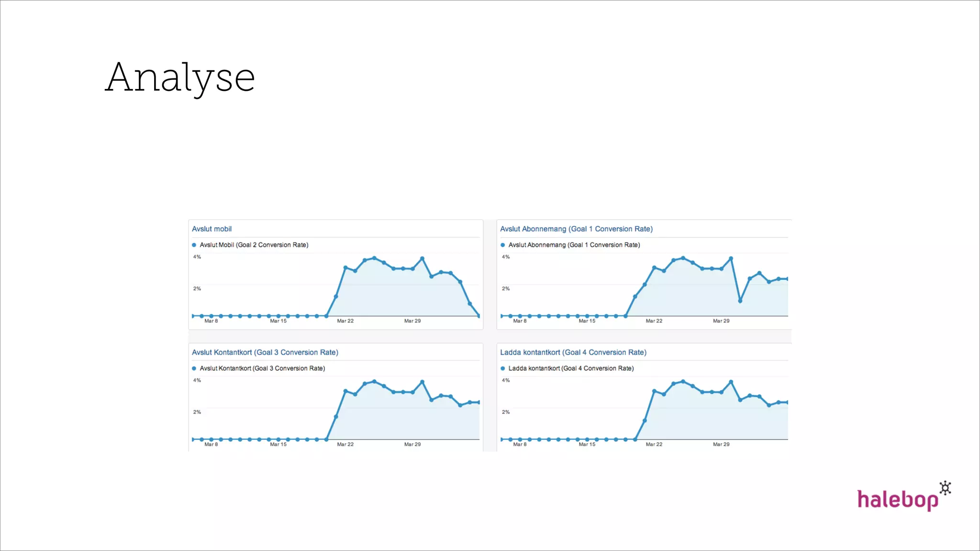Click the Analyse slide heading

180,77
